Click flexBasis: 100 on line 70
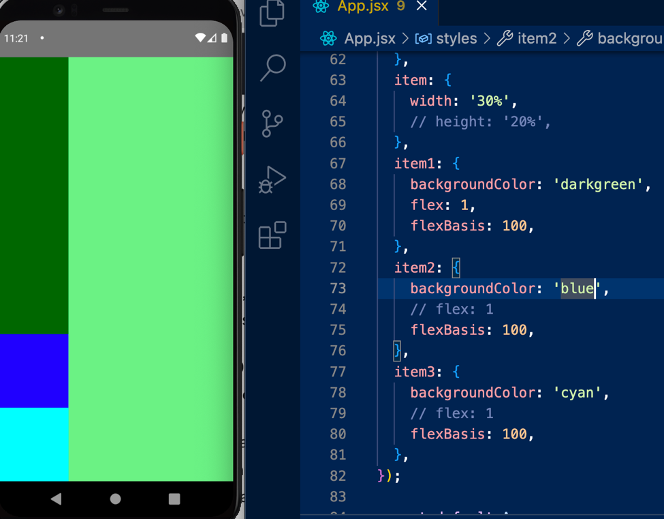This screenshot has width=664, height=520. pos(472,226)
